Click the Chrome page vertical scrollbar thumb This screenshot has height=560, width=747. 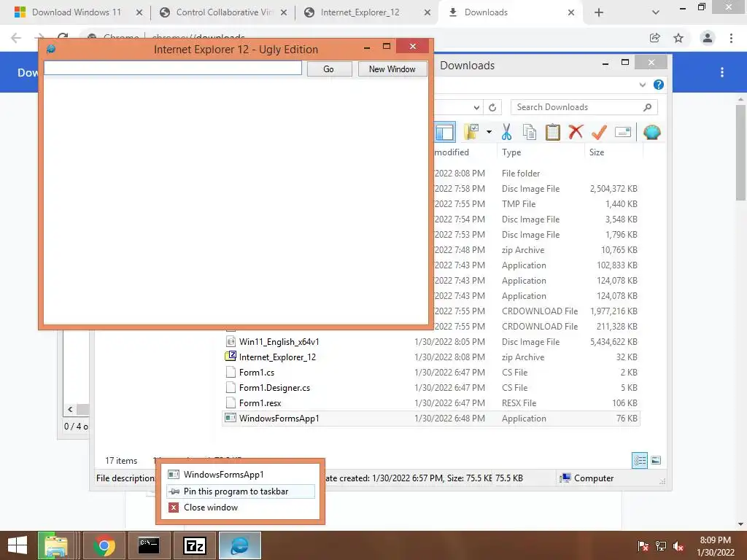740,152
